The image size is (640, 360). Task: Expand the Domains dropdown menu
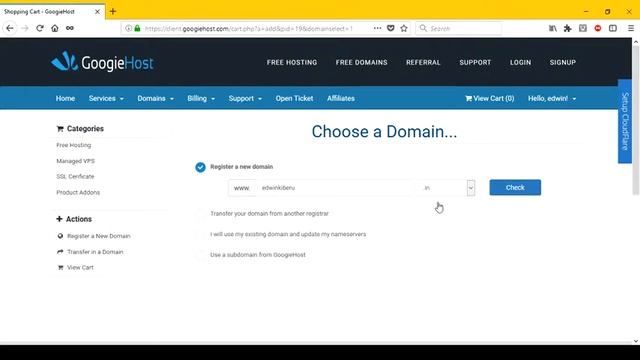(156, 98)
